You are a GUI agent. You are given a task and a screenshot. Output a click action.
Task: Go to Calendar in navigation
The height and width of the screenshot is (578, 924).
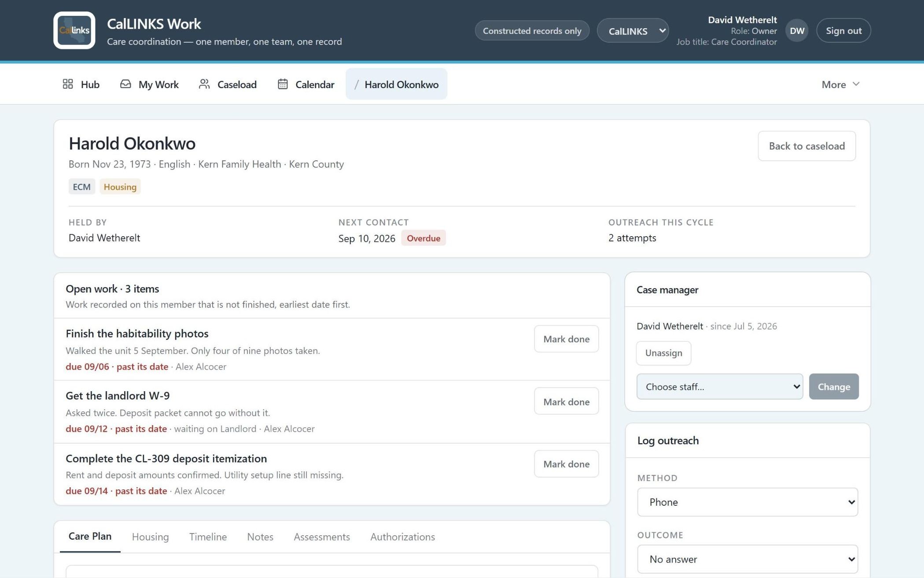tap(306, 84)
